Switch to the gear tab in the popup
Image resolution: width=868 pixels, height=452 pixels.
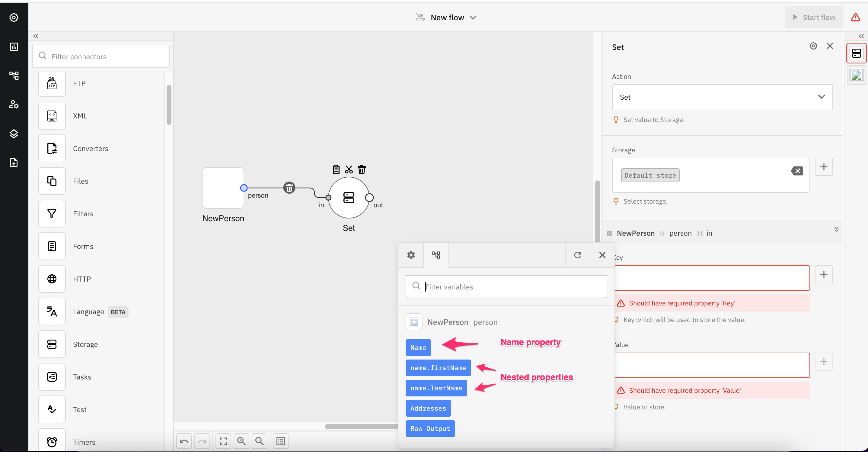coord(411,255)
